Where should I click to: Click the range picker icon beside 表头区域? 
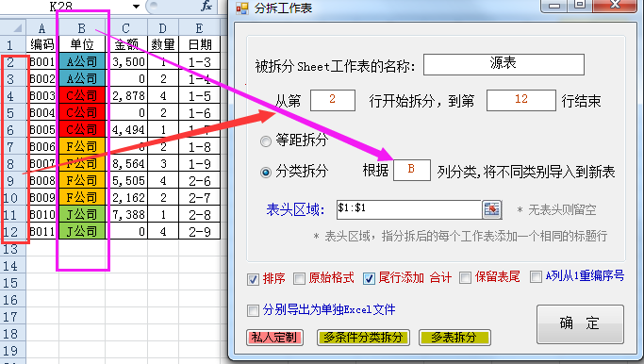coord(491,209)
